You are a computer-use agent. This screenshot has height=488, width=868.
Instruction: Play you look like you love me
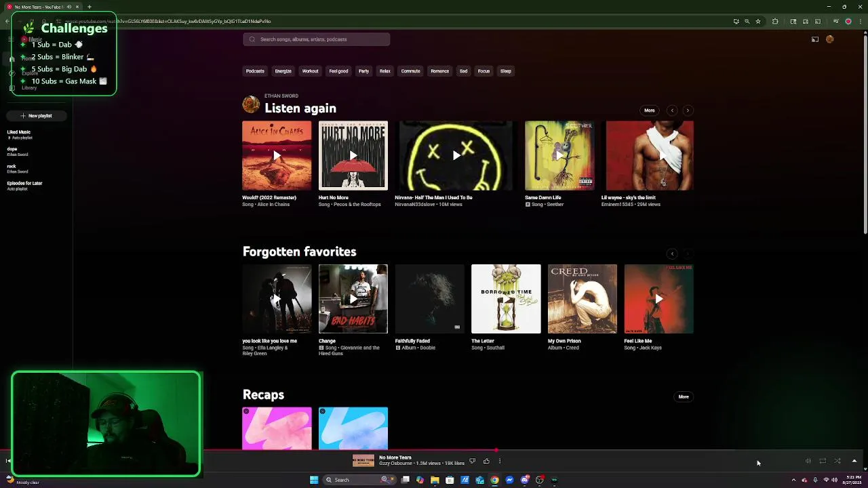277,299
